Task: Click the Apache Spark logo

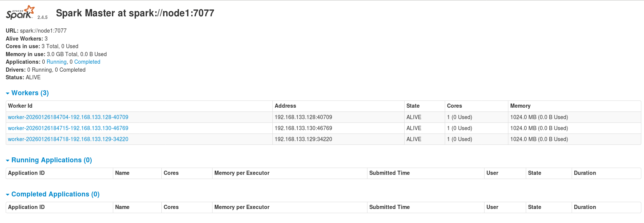Action: pos(20,13)
